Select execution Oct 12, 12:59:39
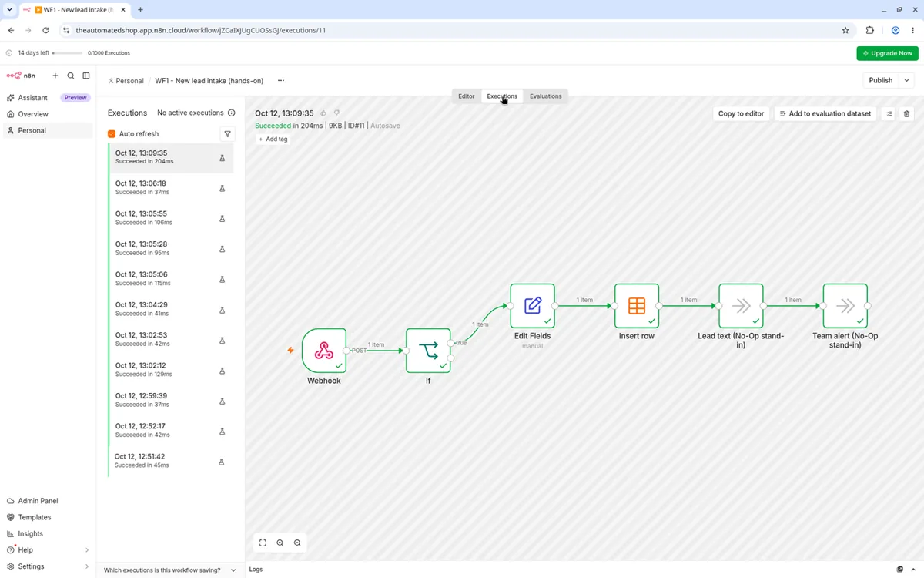This screenshot has width=924, height=578. pyautogui.click(x=171, y=400)
